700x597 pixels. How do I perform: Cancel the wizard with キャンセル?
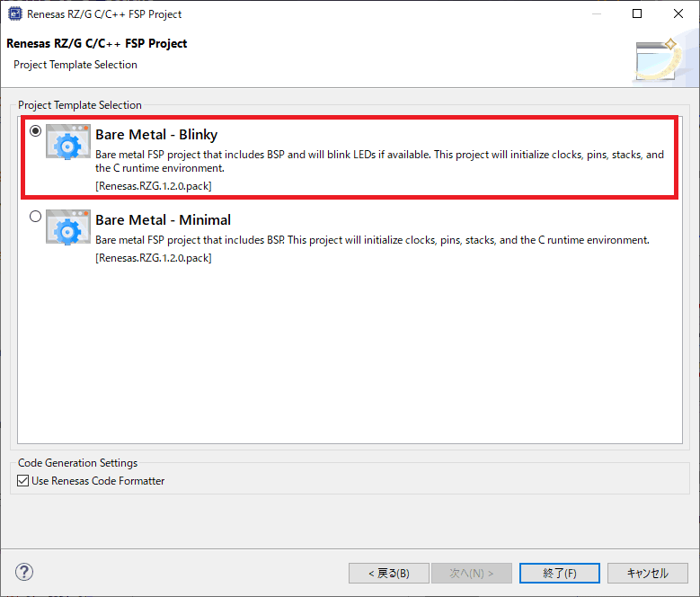tap(647, 573)
